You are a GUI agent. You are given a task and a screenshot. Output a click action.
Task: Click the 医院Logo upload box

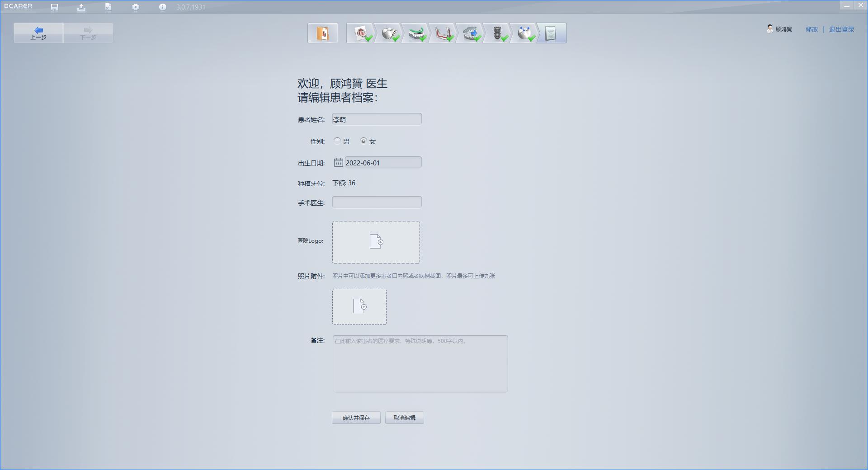pos(376,242)
